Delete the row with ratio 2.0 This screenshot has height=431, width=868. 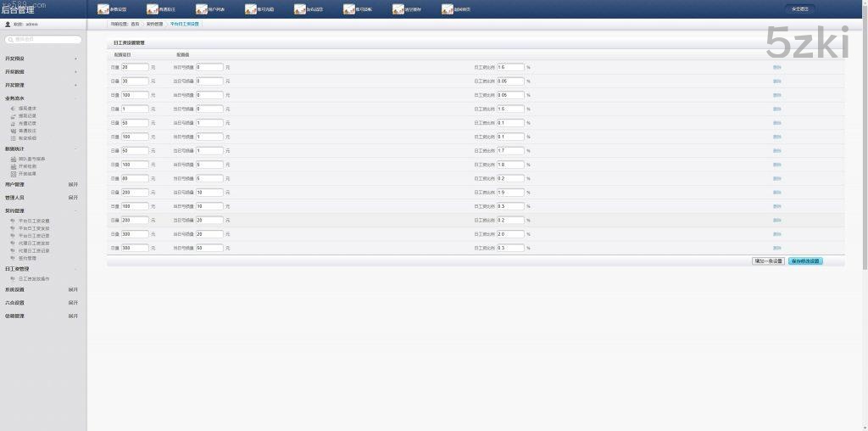pos(777,234)
